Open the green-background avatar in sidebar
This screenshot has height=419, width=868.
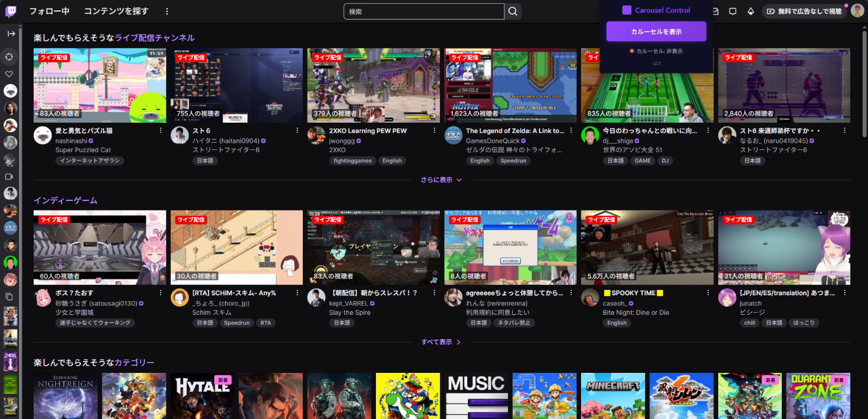tap(10, 263)
